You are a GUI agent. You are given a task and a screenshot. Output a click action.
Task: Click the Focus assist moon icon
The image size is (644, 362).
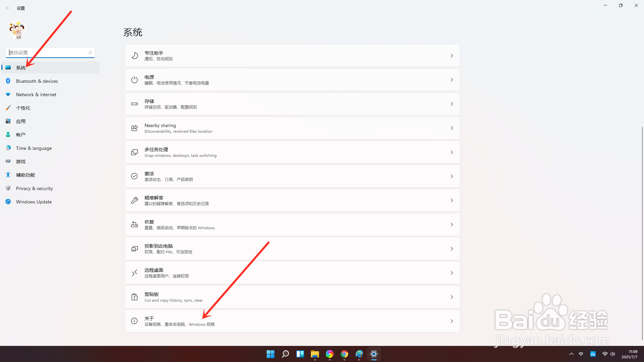click(135, 56)
